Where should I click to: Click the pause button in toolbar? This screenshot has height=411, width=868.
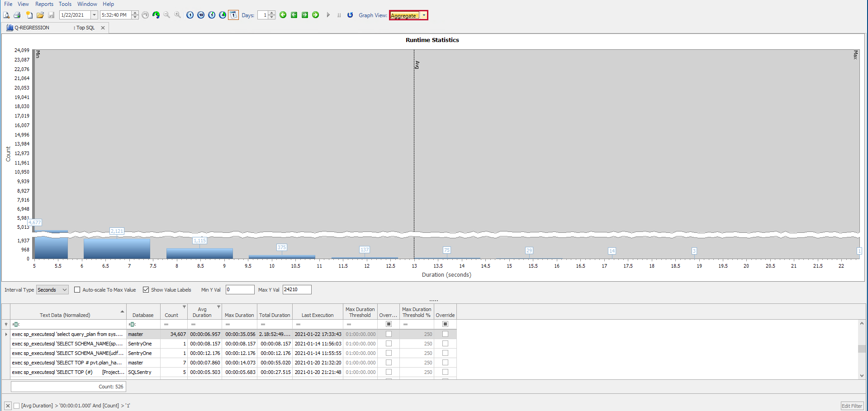[x=339, y=15]
